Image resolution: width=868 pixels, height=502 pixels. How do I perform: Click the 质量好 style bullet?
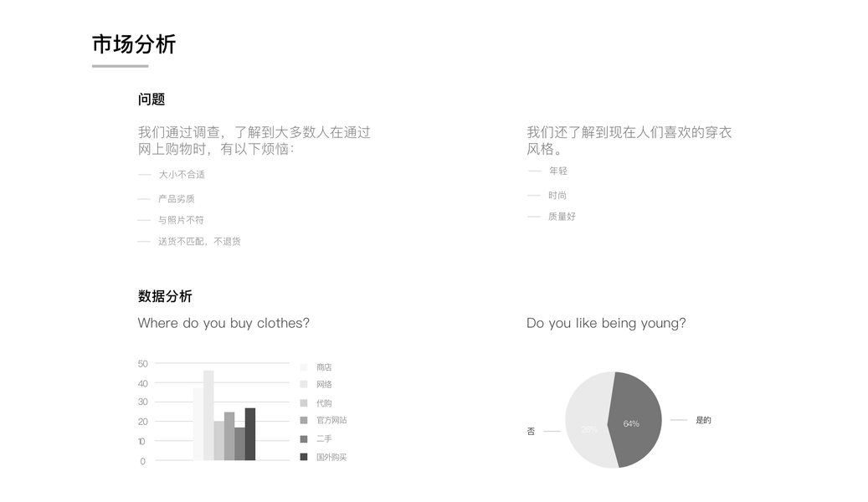(562, 217)
